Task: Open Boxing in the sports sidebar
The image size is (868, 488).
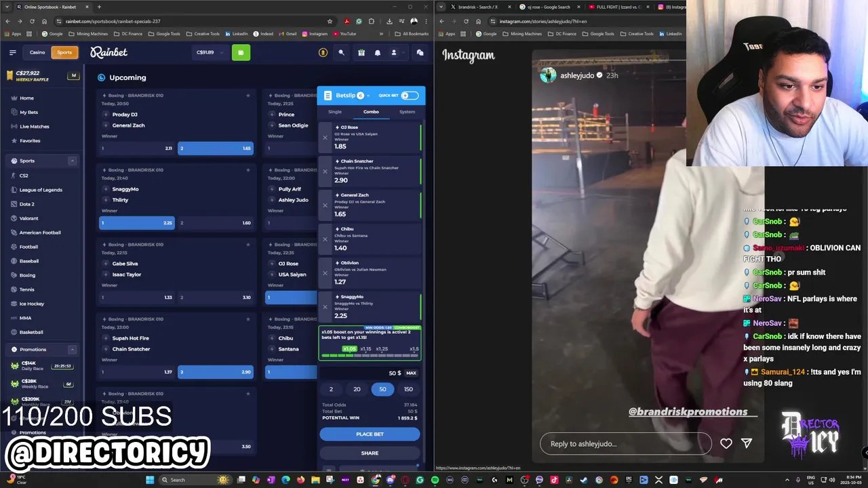Action: [27, 275]
